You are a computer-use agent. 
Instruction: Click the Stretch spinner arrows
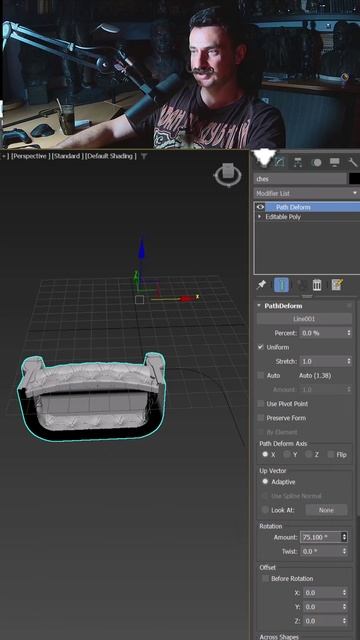[x=349, y=361]
